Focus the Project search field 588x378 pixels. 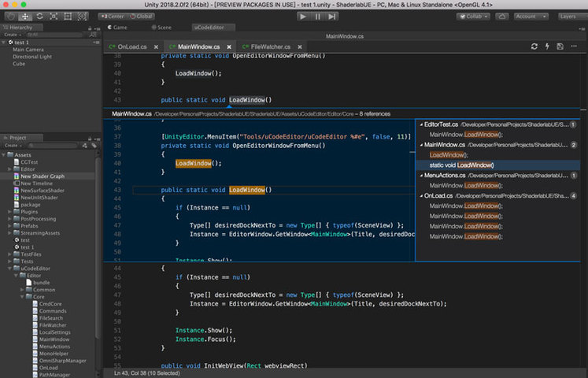pos(53,145)
